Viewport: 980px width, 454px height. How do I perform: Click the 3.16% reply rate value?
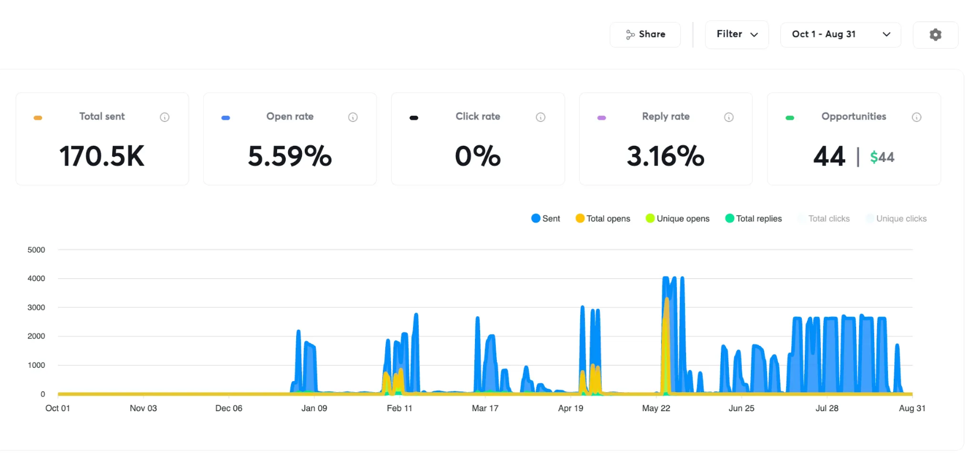[x=666, y=156]
